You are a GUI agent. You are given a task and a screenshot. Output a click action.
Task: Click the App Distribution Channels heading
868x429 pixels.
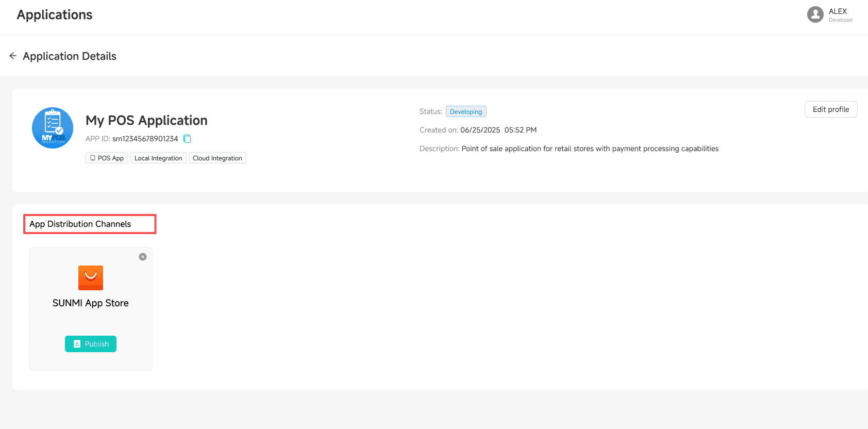pyautogui.click(x=80, y=224)
